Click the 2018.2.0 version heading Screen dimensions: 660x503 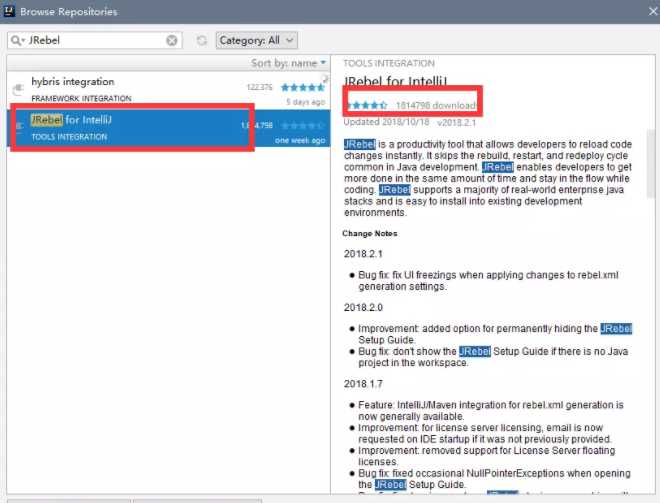[363, 308]
